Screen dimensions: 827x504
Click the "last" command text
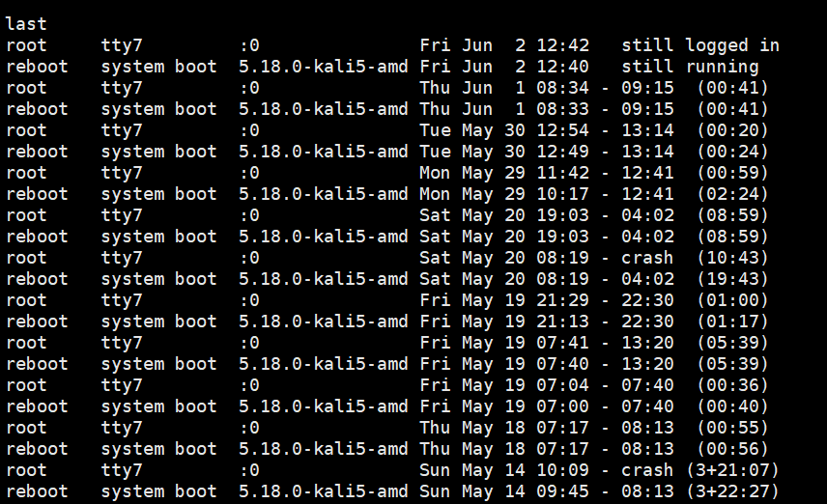coord(26,24)
